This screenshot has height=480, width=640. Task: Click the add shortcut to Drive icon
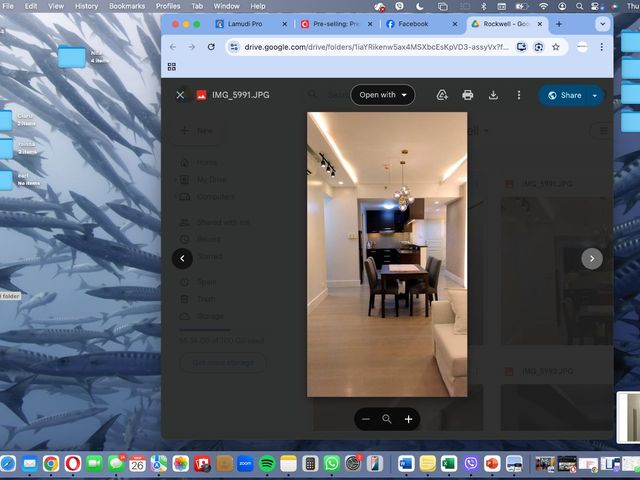442,95
